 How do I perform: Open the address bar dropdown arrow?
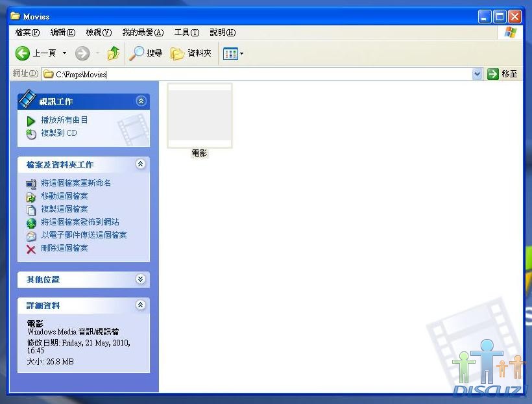(478, 74)
